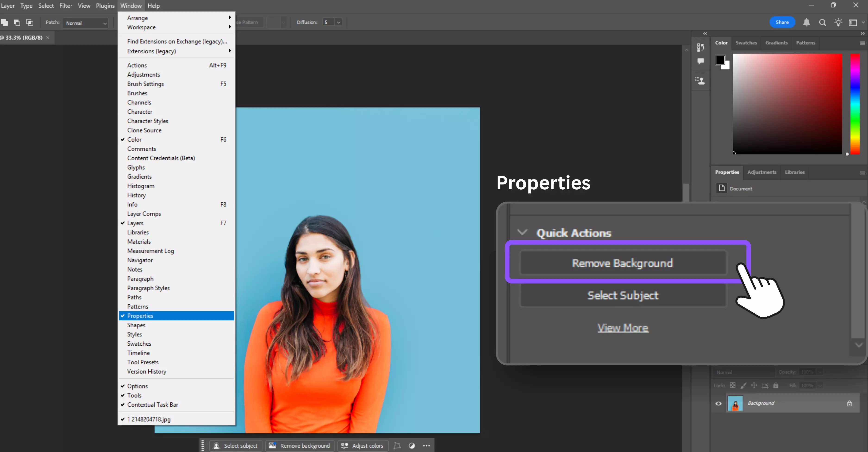Hide the Background layer using eye icon
Image resolution: width=868 pixels, height=452 pixels.
(x=718, y=403)
